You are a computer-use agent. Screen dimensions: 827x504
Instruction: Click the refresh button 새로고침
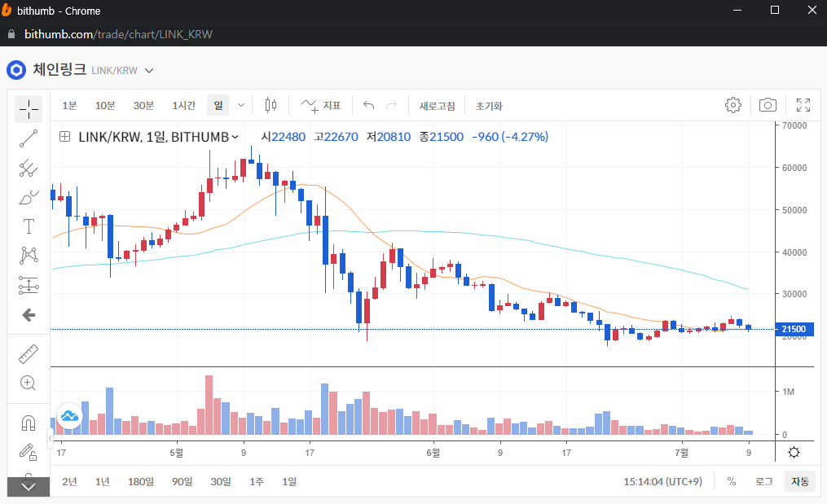pos(437,106)
